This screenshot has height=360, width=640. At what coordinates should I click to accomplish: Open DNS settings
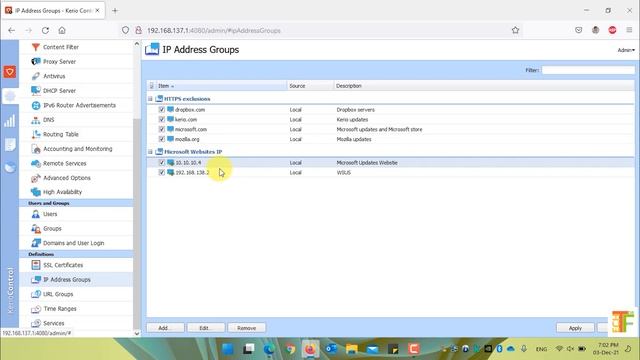pyautogui.click(x=48, y=120)
